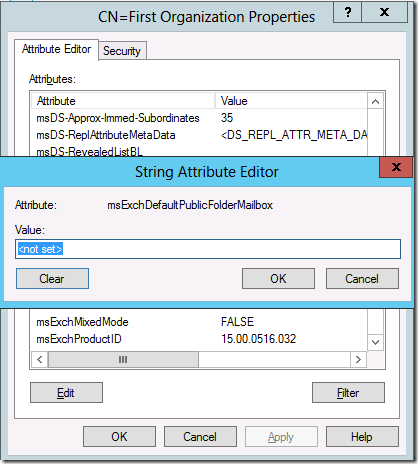Click the horizontal scrollbar thumb
This screenshot has height=464, width=418.
[x=123, y=359]
